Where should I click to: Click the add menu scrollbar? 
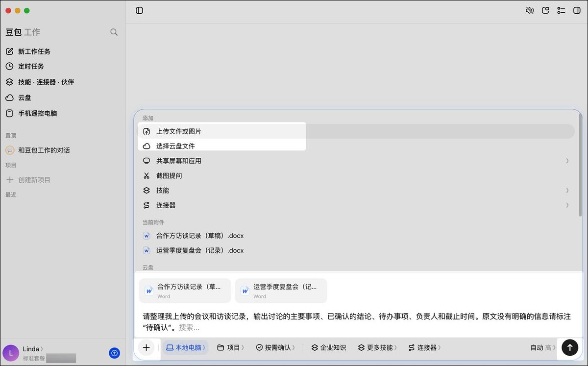coord(581,164)
